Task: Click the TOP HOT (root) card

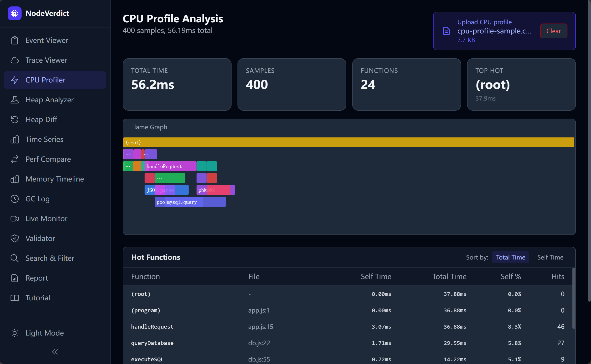Action: tap(521, 84)
